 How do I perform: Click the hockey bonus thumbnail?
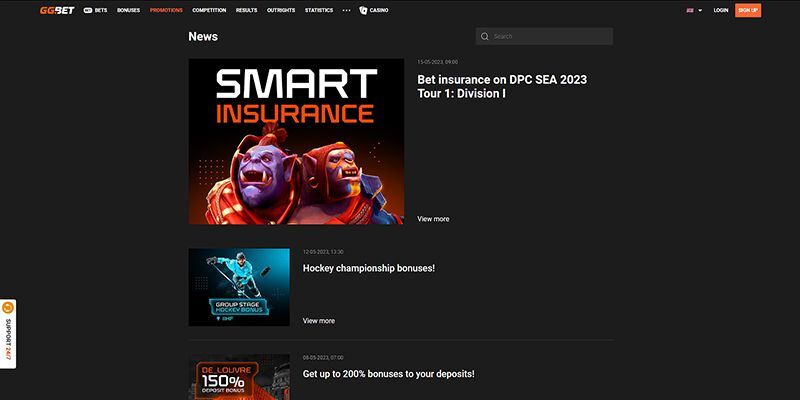coord(239,287)
